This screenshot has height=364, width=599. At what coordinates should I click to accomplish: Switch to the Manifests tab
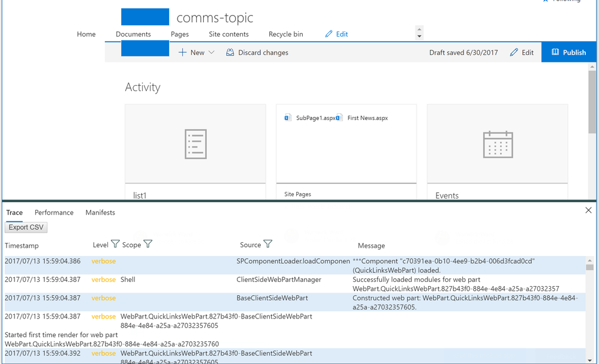point(100,212)
